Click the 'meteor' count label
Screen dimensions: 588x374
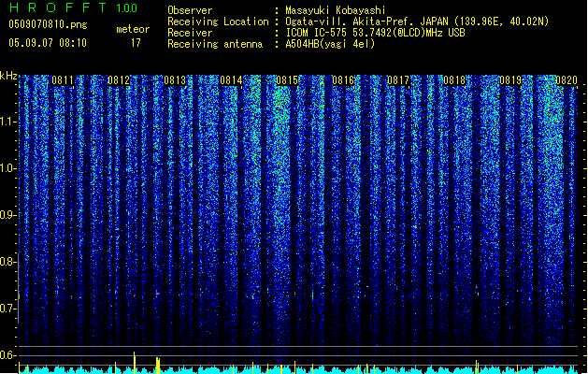133,29
